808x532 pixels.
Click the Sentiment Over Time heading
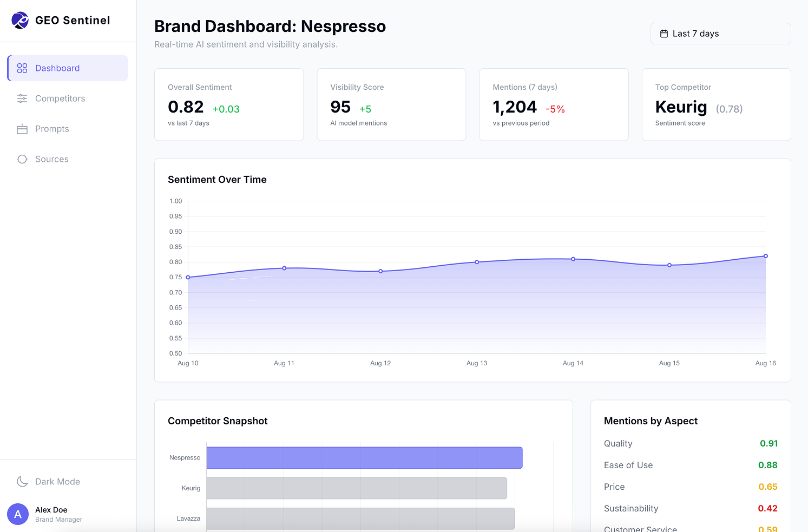(217, 180)
